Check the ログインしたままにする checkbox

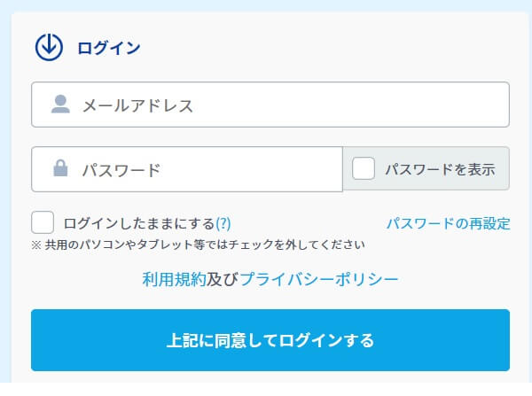43,222
